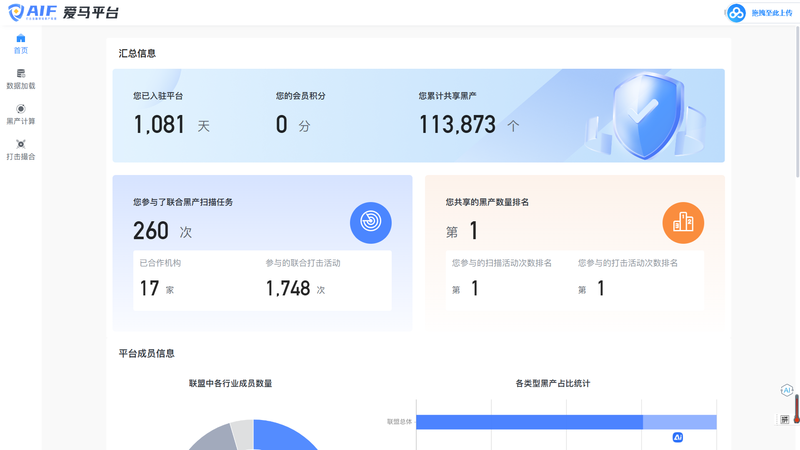Click the 各类型黑产占比统计 chart title

(x=553, y=383)
